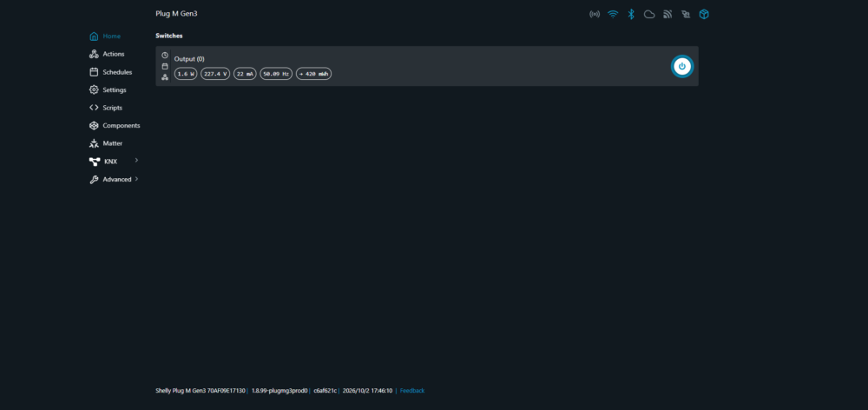The width and height of the screenshot is (868, 410).
Task: Expand the Advanced submenu
Action: click(x=114, y=179)
